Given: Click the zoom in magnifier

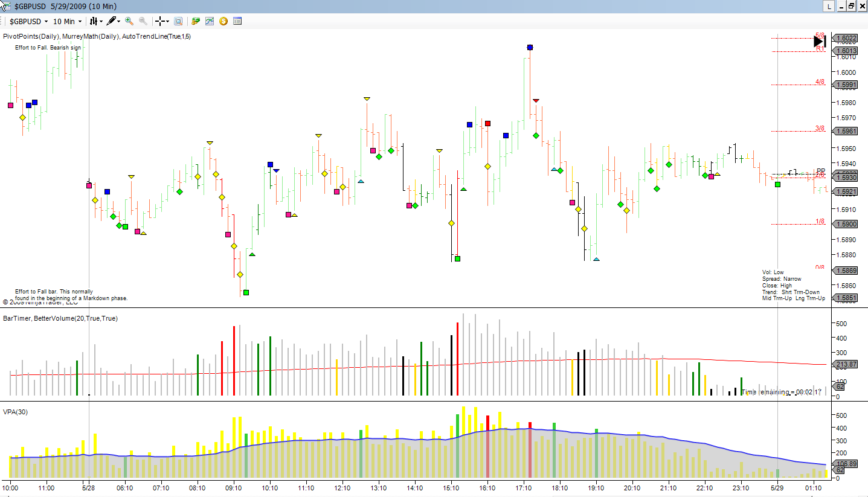Looking at the screenshot, I should point(129,21).
